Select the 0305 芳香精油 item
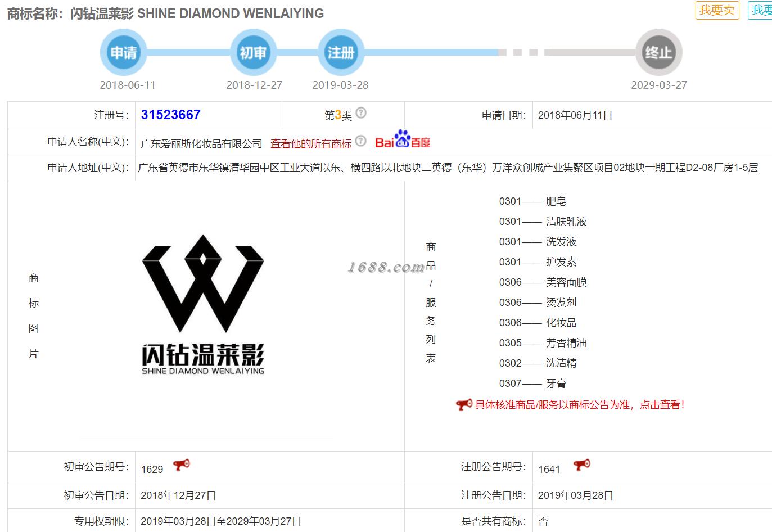The height and width of the screenshot is (532, 772). [x=543, y=343]
